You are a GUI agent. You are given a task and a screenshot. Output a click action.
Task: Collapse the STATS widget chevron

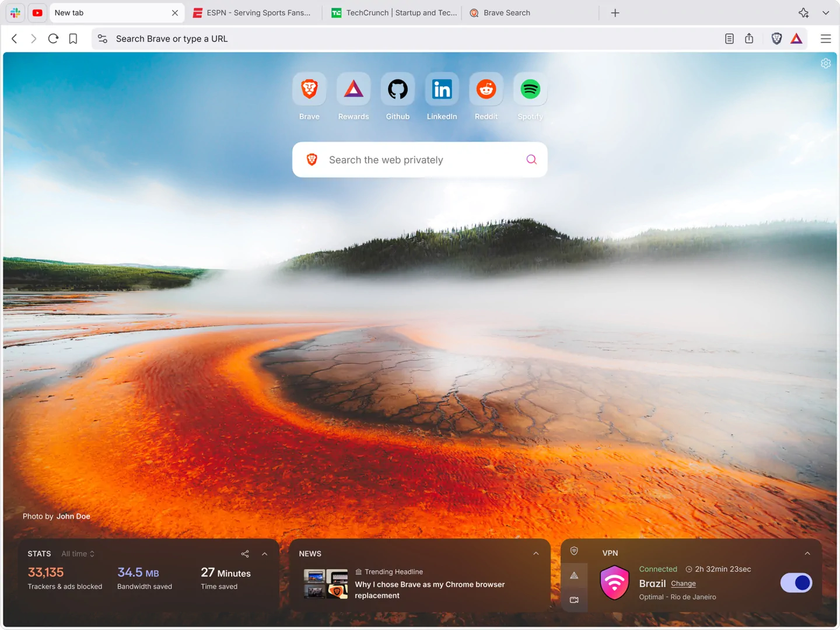[x=264, y=554]
